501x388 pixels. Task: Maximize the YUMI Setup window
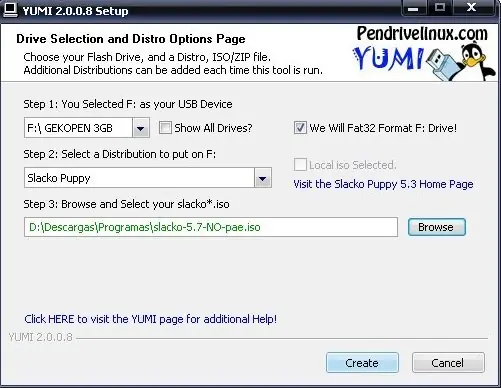point(440,8)
